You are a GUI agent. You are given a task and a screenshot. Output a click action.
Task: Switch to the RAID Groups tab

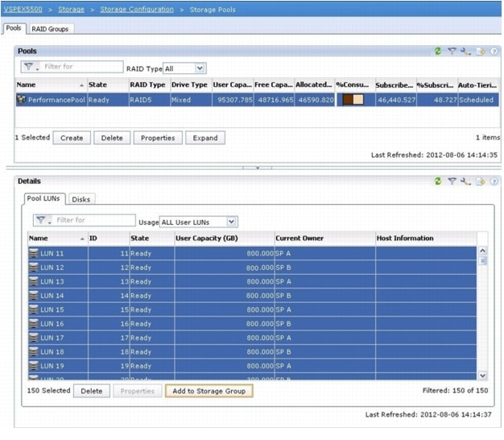(x=50, y=28)
